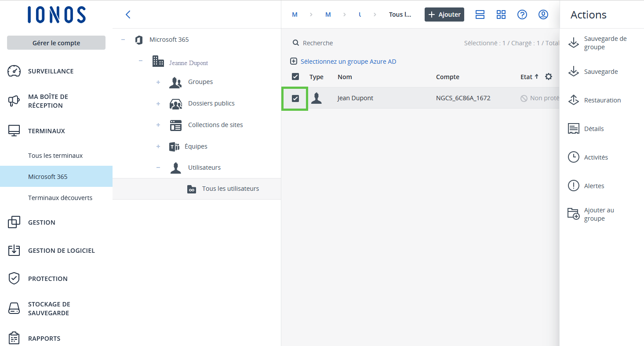This screenshot has width=644, height=346.
Task: Switch to the list view icon
Action: 480,15
